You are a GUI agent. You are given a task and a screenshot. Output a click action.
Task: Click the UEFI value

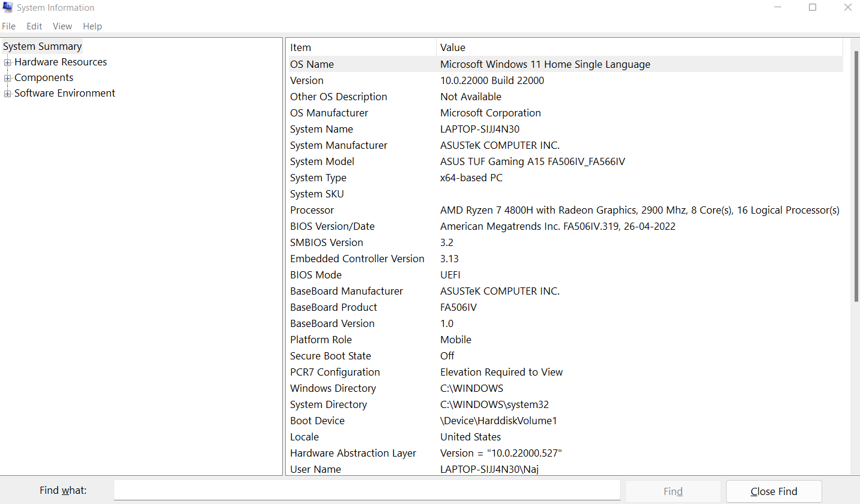[450, 275]
